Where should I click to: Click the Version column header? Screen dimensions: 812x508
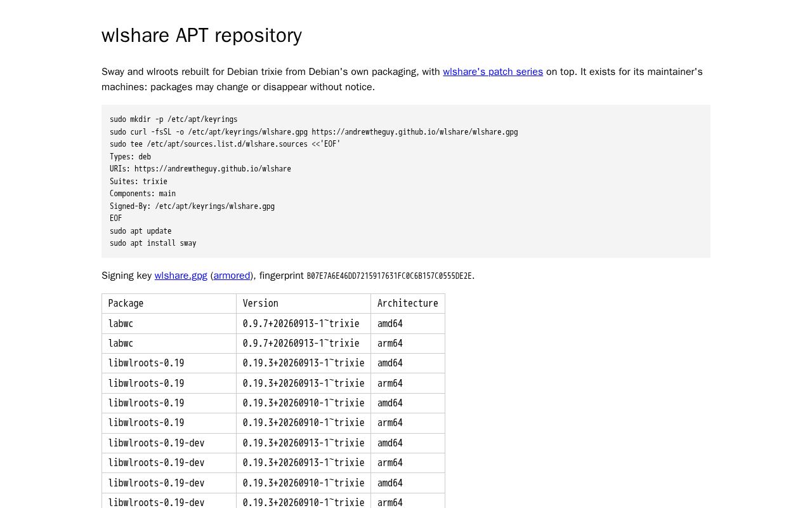coord(303,304)
